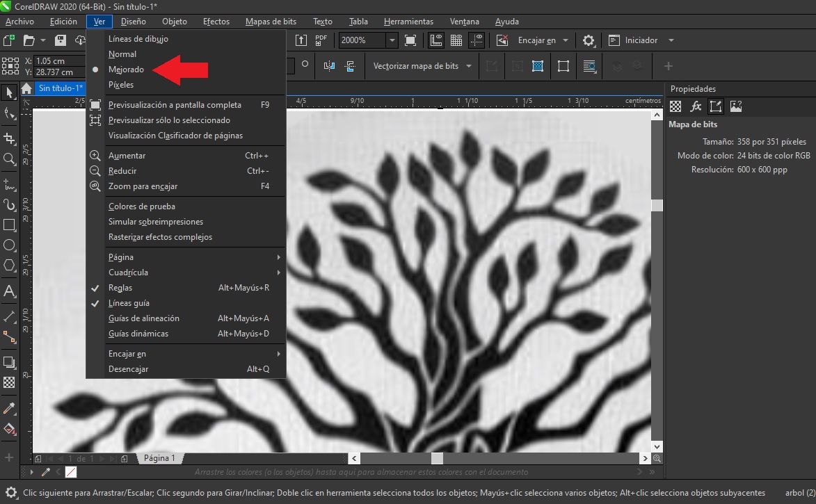The image size is (816, 504).
Task: Toggle full screen preview button in toolbar
Action: [x=410, y=40]
